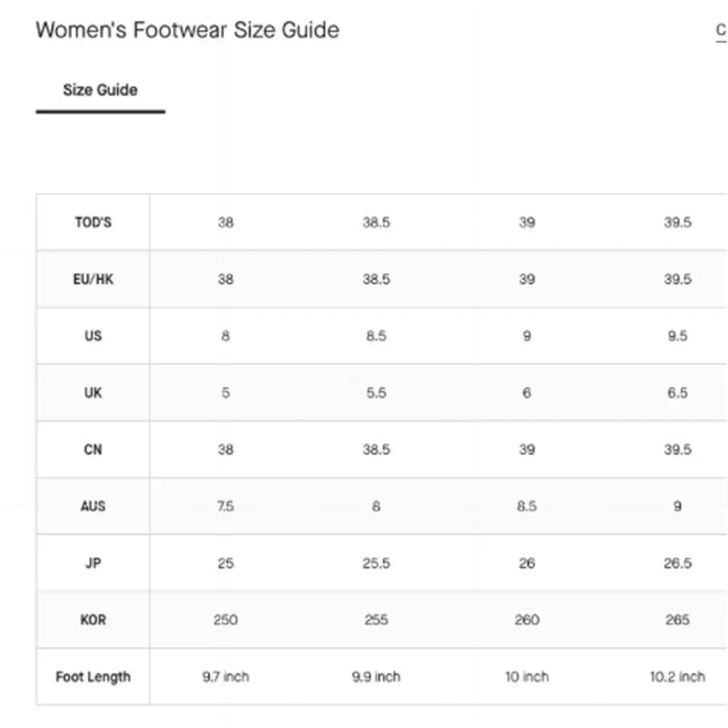The image size is (728, 728).
Task: Click the Foot Length row label
Action: click(x=93, y=677)
